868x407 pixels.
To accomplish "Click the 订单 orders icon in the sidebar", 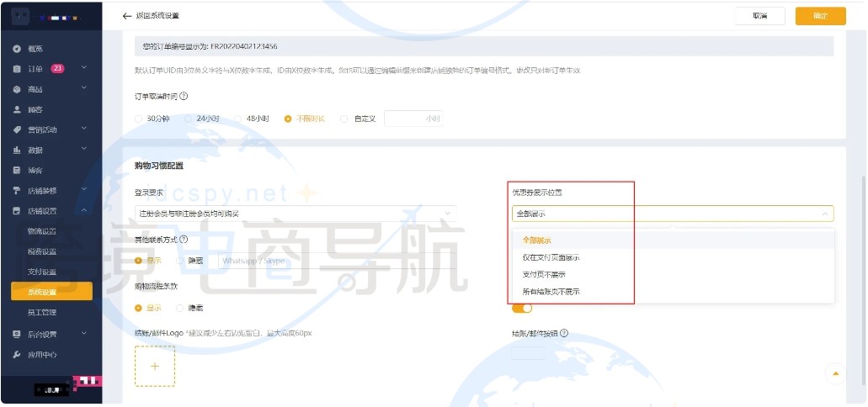I will (17, 69).
